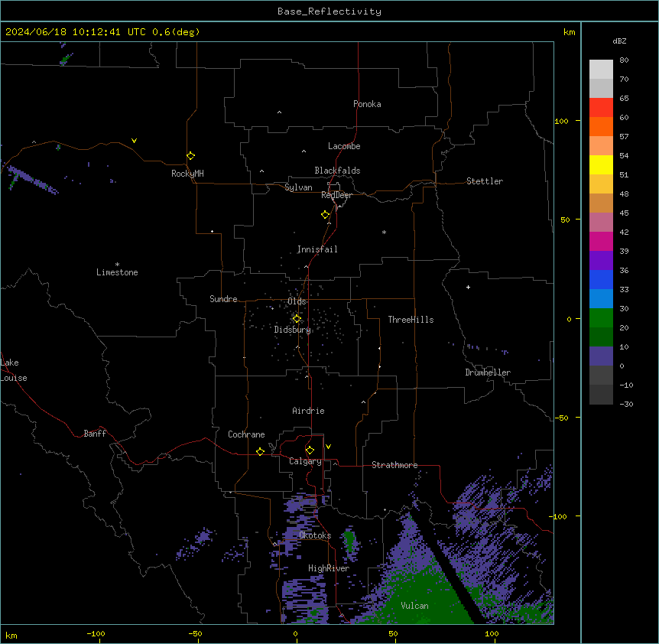
Task: Select the dark gray -10 dBZ legend swatch
Action: coord(601,395)
